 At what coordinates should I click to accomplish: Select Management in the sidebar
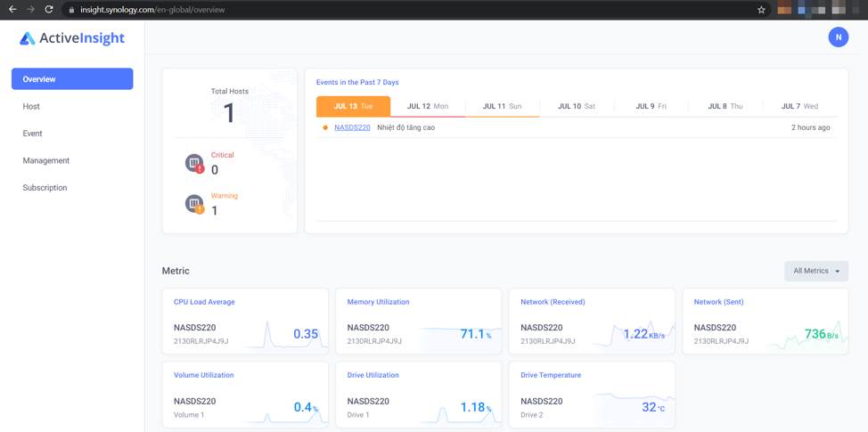point(46,160)
